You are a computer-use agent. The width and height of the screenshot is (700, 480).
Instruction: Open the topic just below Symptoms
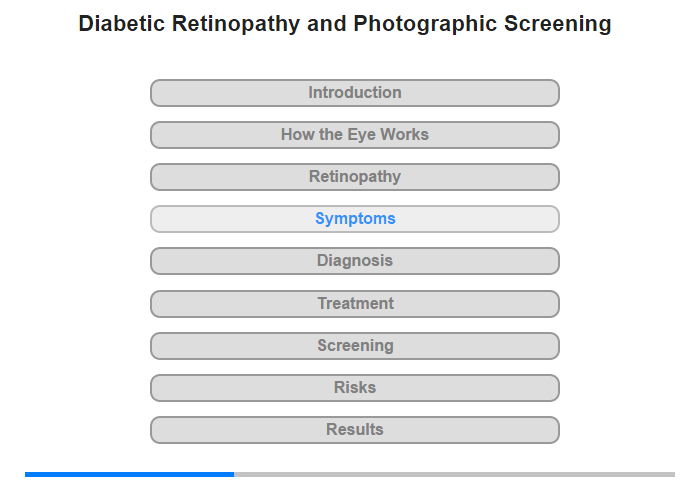pos(355,261)
